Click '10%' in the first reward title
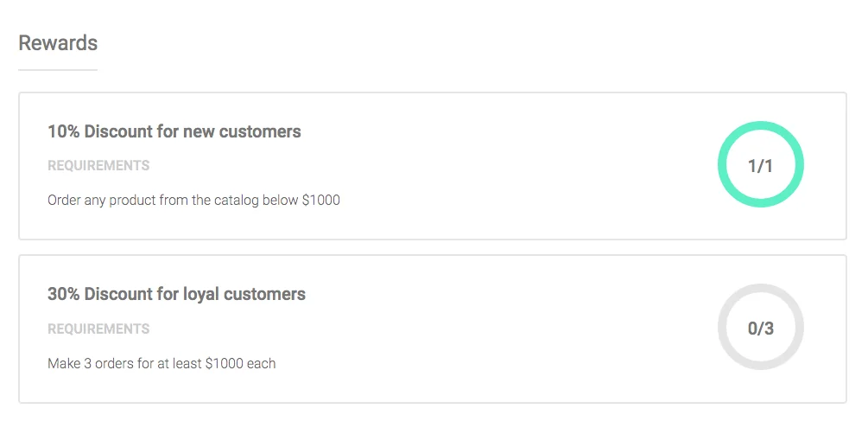 pos(63,132)
